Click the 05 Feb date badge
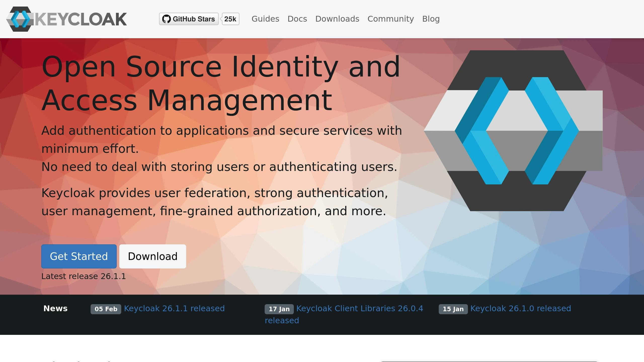The image size is (644, 362). coord(106,309)
